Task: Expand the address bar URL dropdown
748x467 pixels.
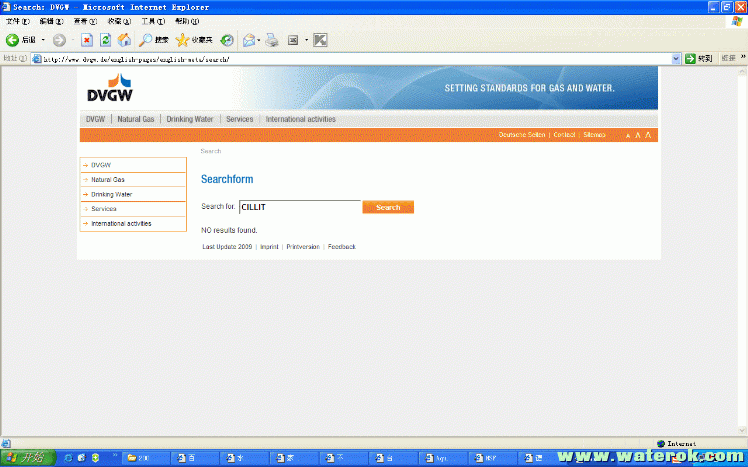Action: tap(676, 59)
